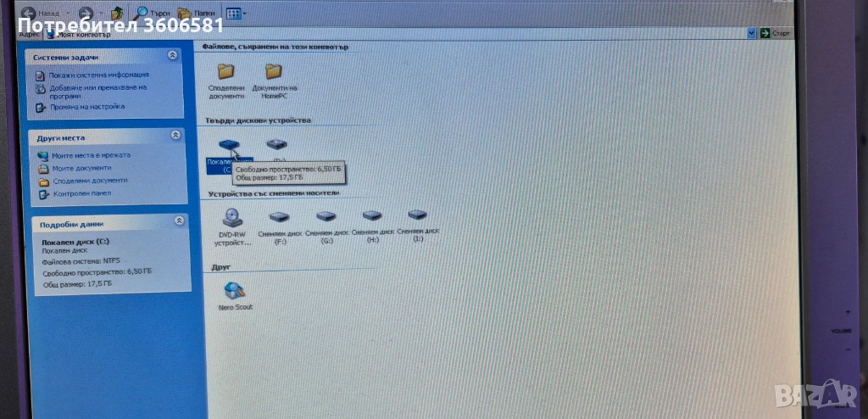Collapse the Системни задачи panel

(173, 55)
